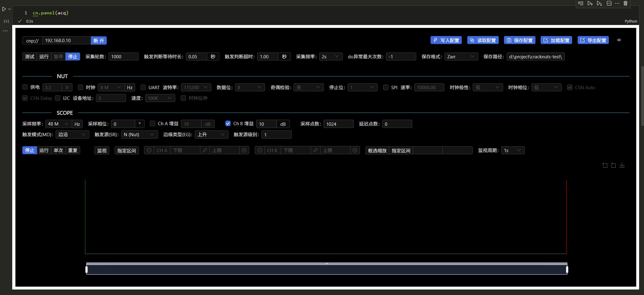Activate box-select zoom on the waveform chart

tap(605, 165)
